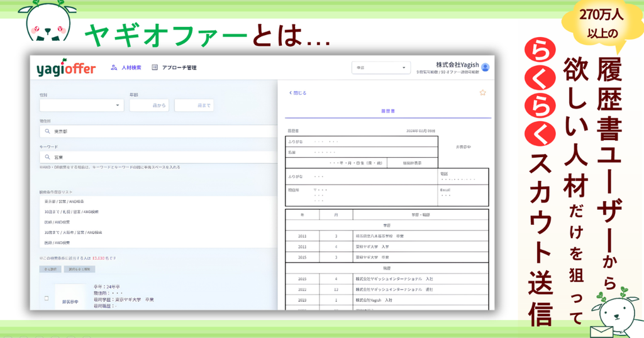Click 株式会社ヤギッシュインターナショナル 入社 row

click(387, 278)
